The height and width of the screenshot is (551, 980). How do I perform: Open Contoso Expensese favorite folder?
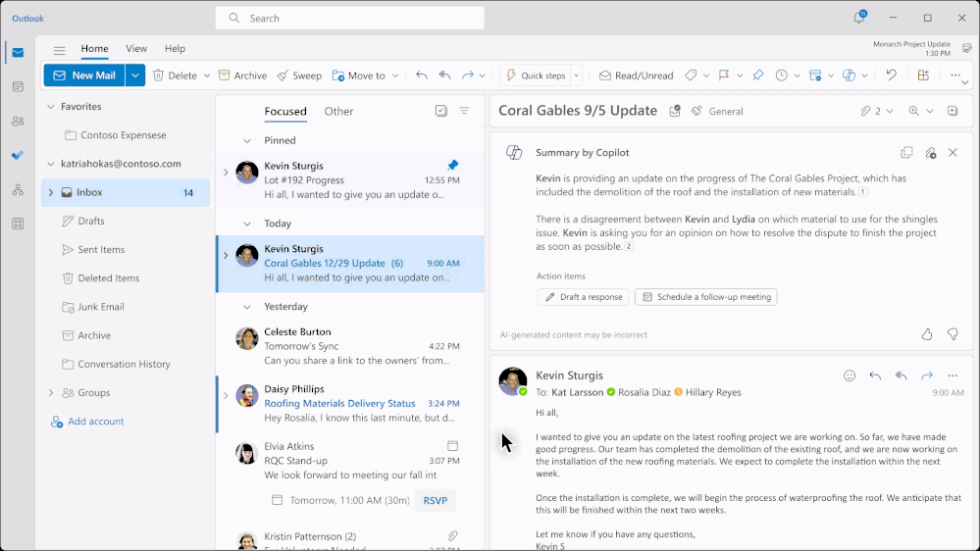(x=124, y=135)
